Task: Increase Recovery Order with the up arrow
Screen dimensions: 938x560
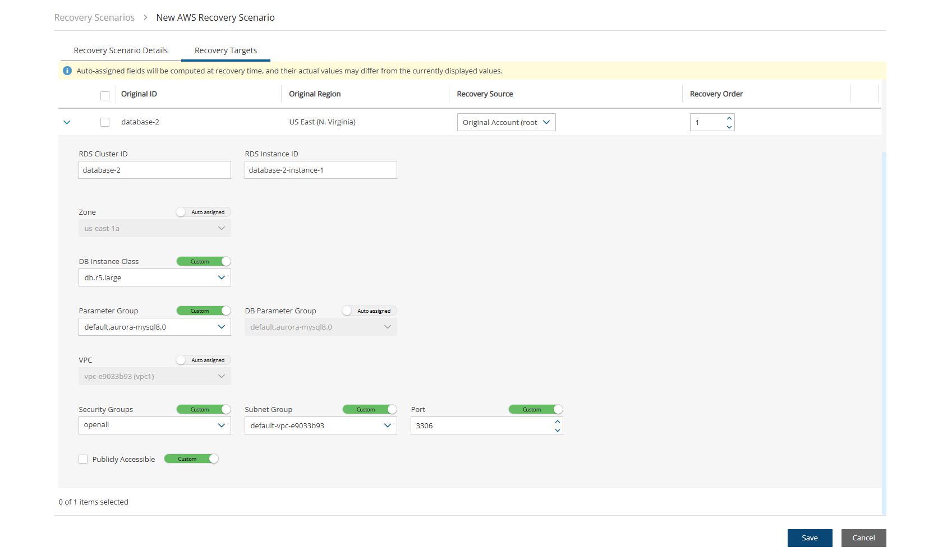Action: pos(729,118)
